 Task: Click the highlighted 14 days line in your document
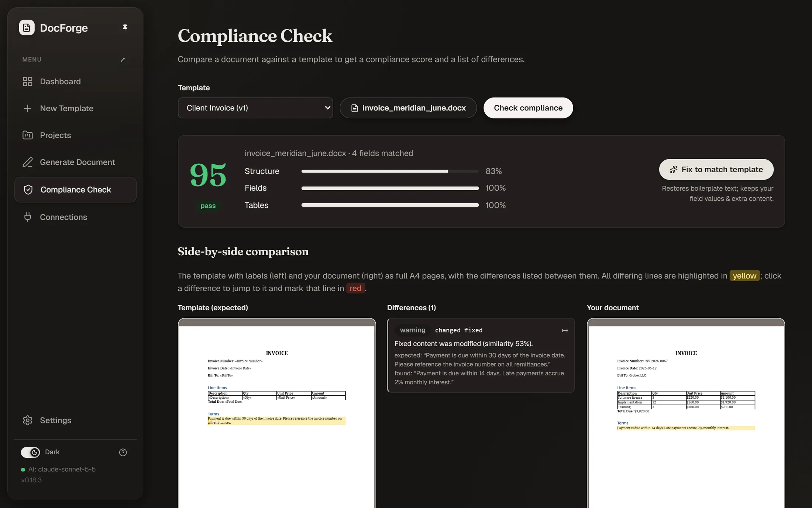686,428
